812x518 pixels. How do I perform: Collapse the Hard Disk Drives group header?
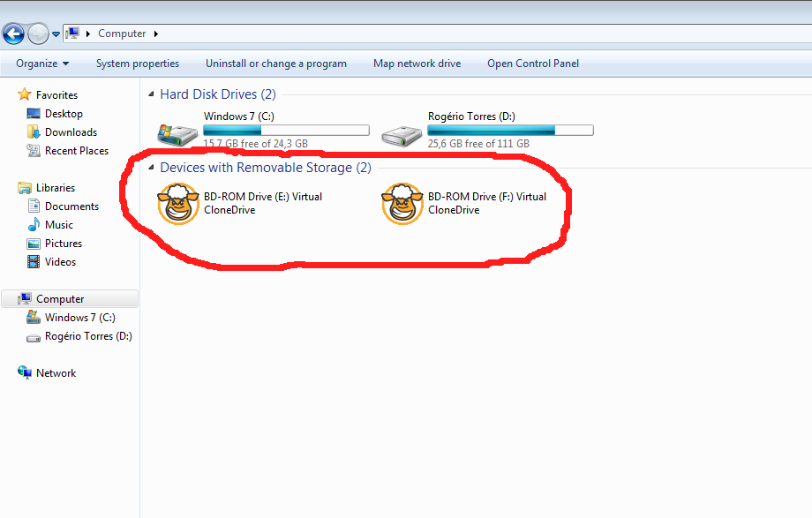point(150,94)
